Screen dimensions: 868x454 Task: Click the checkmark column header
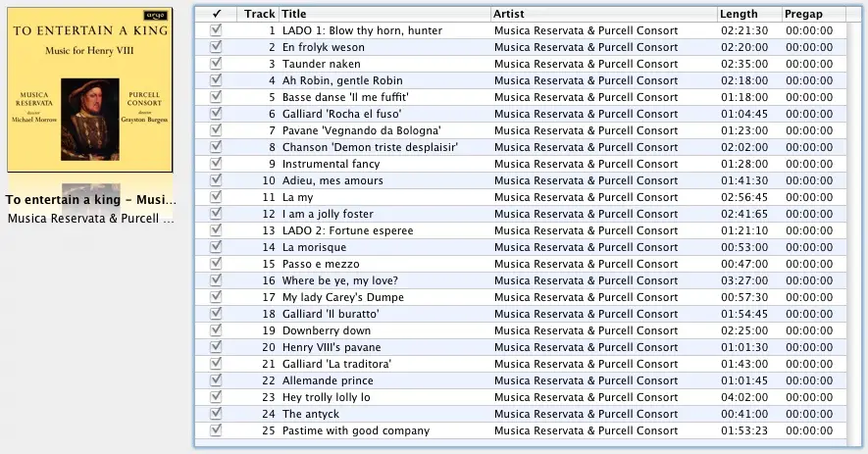[x=216, y=14]
